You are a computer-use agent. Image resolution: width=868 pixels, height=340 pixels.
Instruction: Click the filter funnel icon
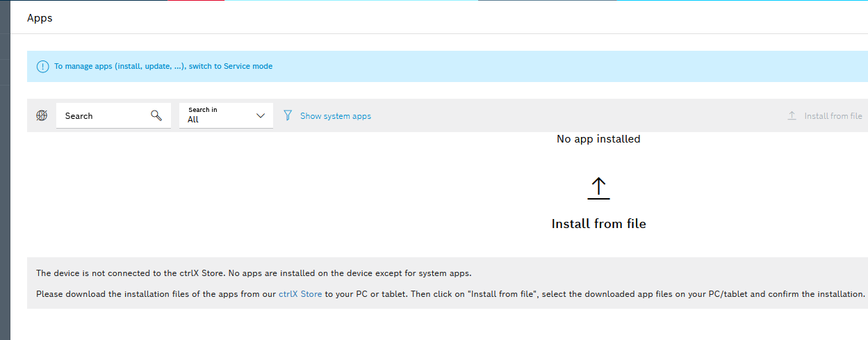[288, 115]
